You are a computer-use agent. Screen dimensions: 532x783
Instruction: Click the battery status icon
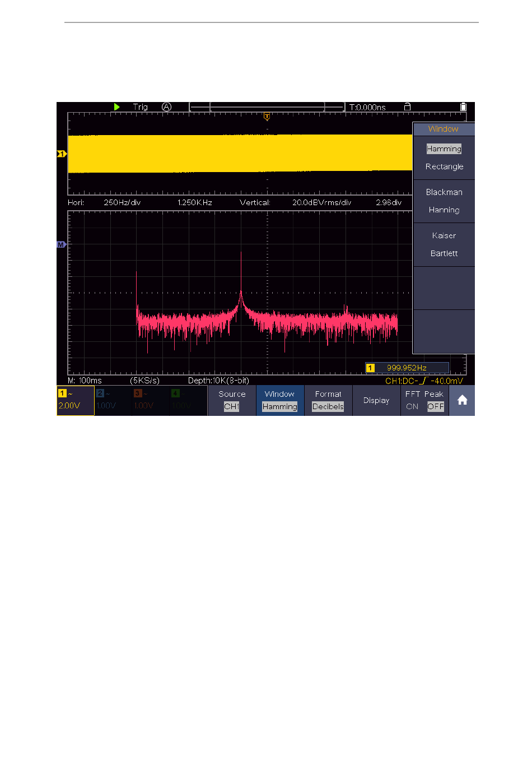[x=463, y=106]
